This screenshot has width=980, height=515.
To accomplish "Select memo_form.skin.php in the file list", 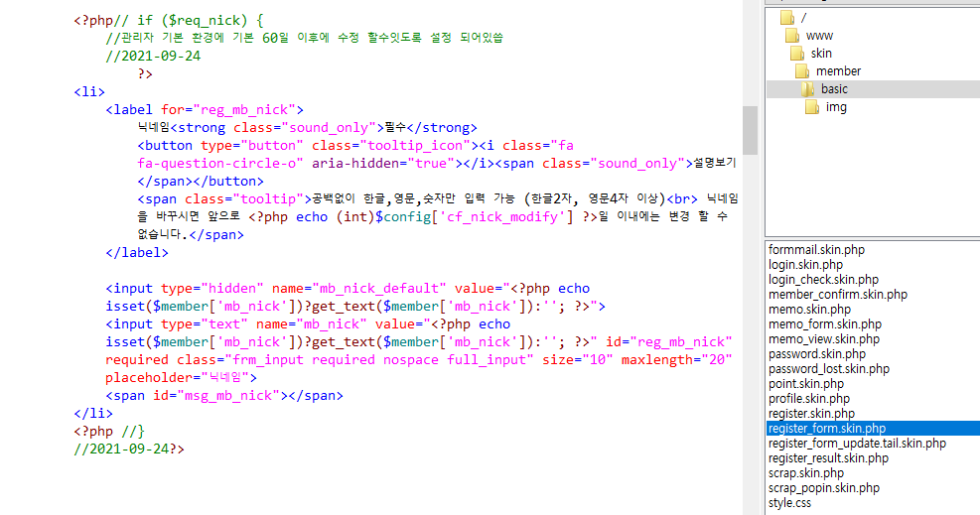I will click(x=824, y=324).
